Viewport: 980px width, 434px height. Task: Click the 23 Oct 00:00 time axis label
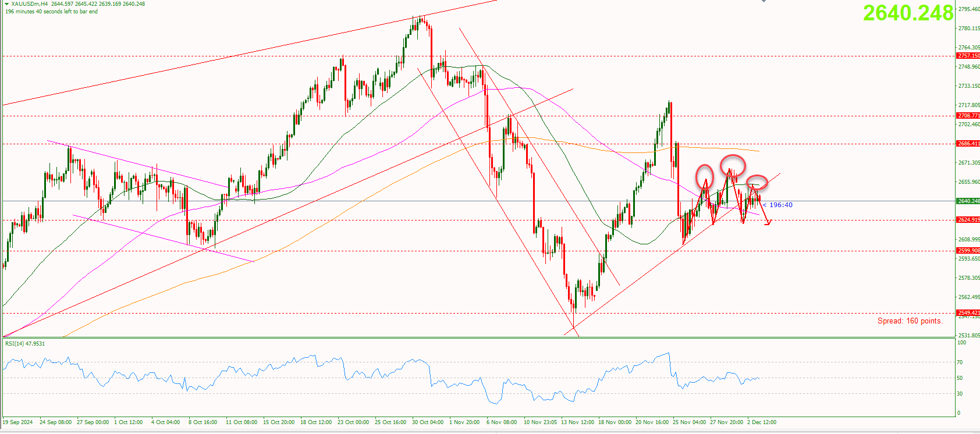[353, 422]
